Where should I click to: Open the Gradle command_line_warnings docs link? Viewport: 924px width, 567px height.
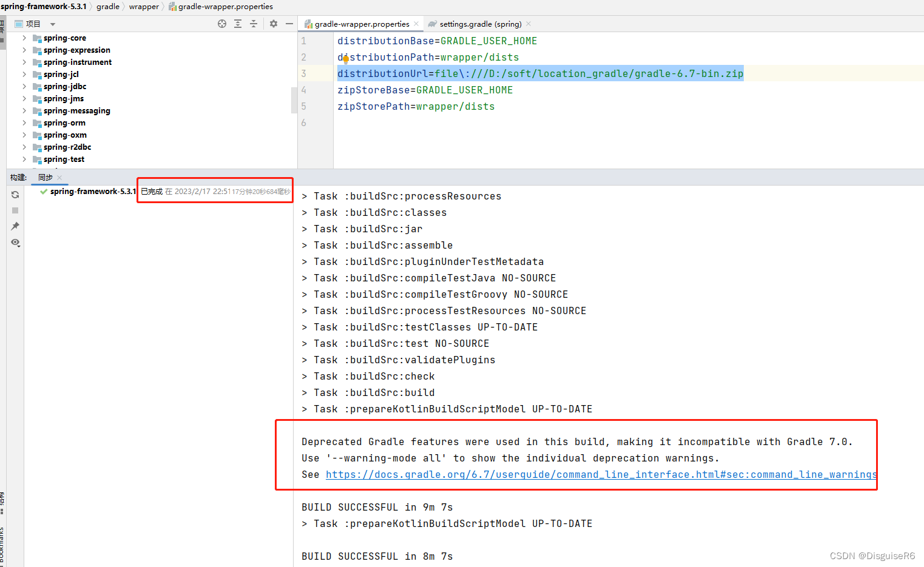601,474
